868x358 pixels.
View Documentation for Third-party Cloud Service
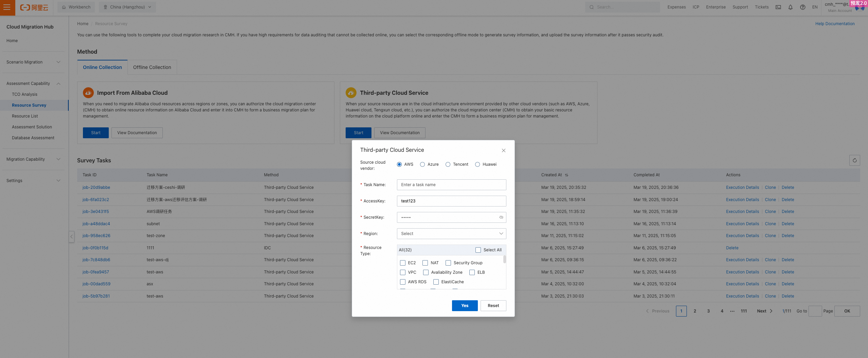click(400, 133)
